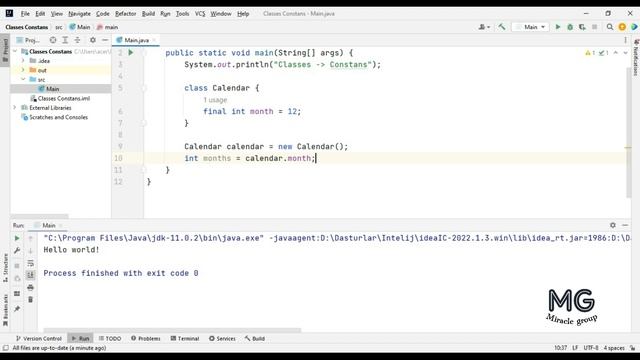640x360 pixels.
Task: Open Problems tool window
Action: [146, 338]
